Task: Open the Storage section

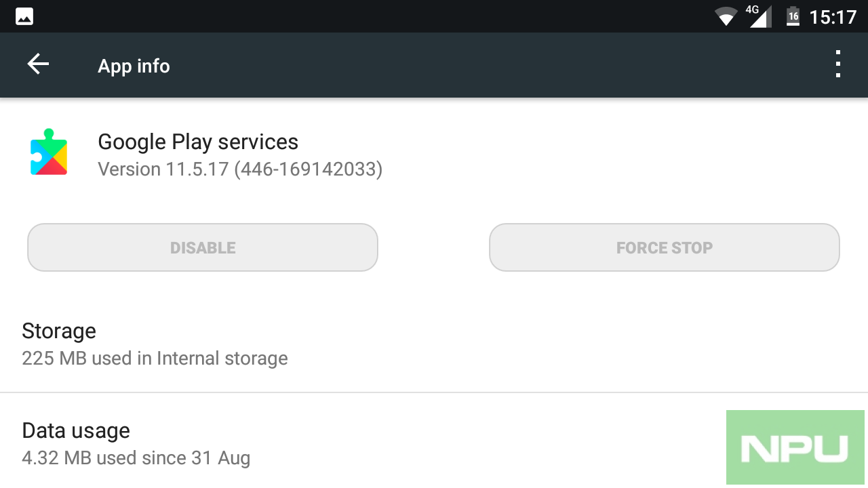Action: tap(434, 344)
